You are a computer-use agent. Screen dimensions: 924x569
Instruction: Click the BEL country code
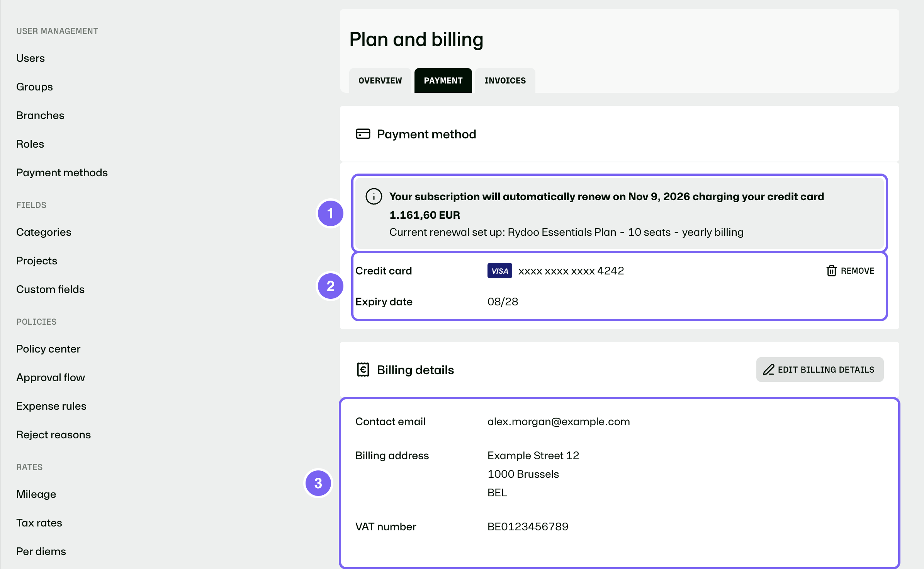497,492
